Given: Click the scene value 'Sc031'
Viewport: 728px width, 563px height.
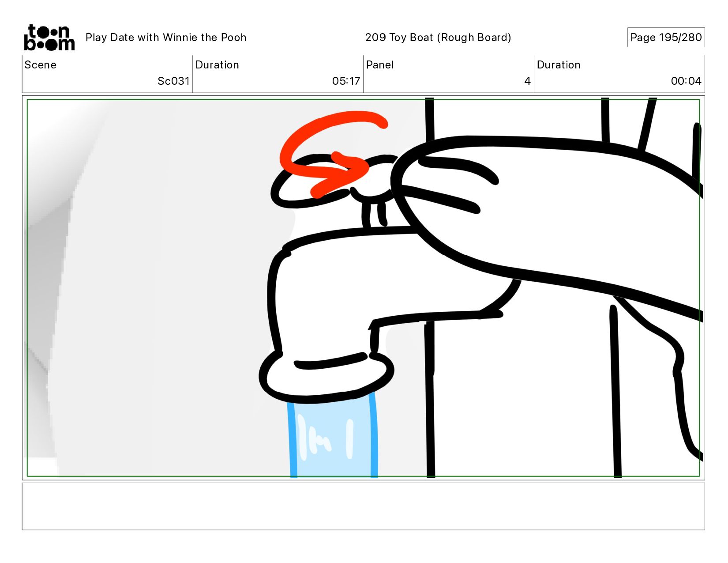Looking at the screenshot, I should point(173,81).
